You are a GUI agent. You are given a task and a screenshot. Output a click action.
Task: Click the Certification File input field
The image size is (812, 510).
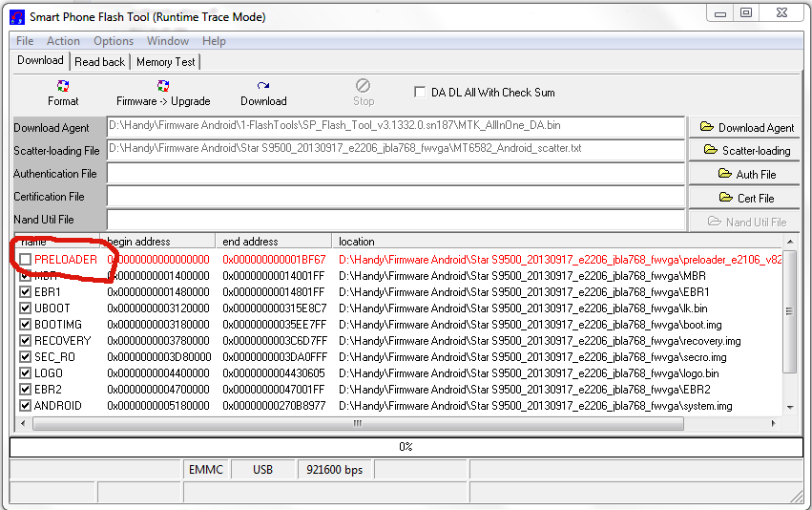coord(396,196)
